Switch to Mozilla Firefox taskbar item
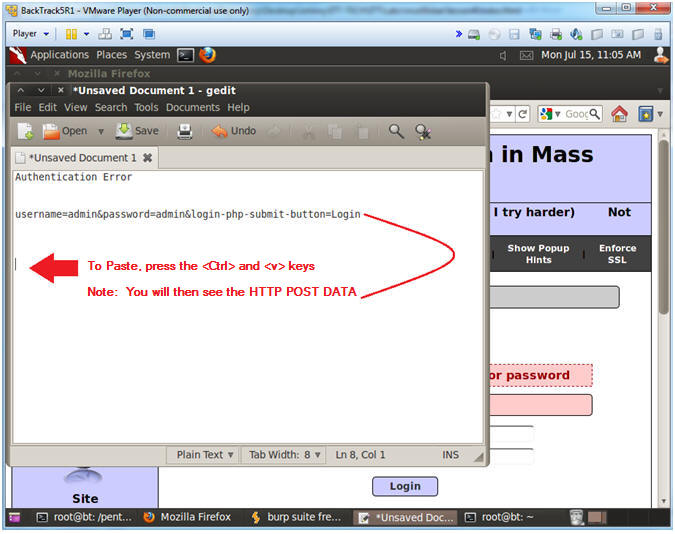The image size is (675, 534). coord(188,517)
